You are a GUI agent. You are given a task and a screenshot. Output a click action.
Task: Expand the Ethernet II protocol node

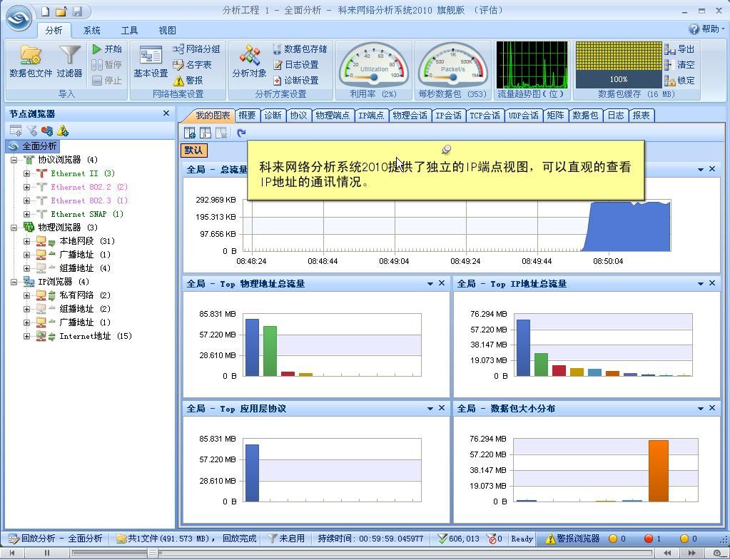point(26,173)
